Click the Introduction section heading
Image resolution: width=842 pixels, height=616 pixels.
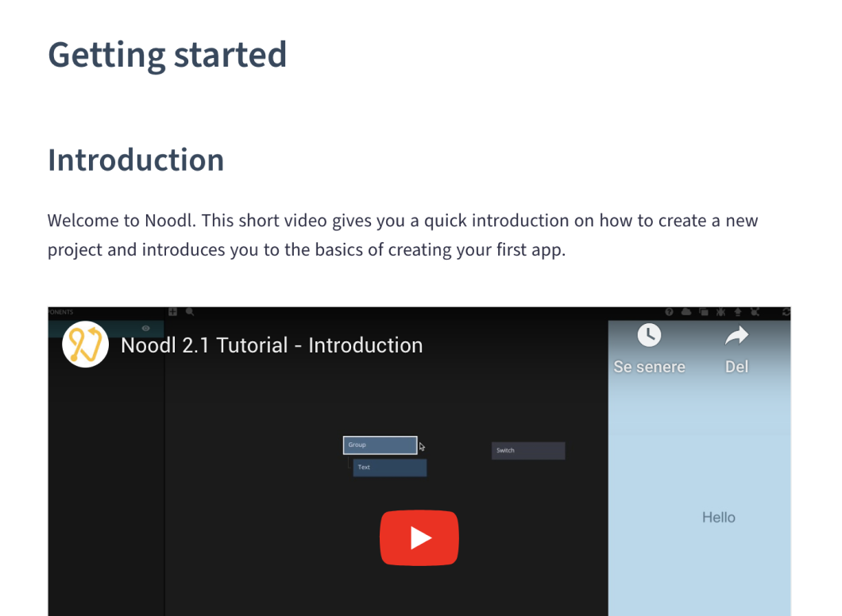136,160
